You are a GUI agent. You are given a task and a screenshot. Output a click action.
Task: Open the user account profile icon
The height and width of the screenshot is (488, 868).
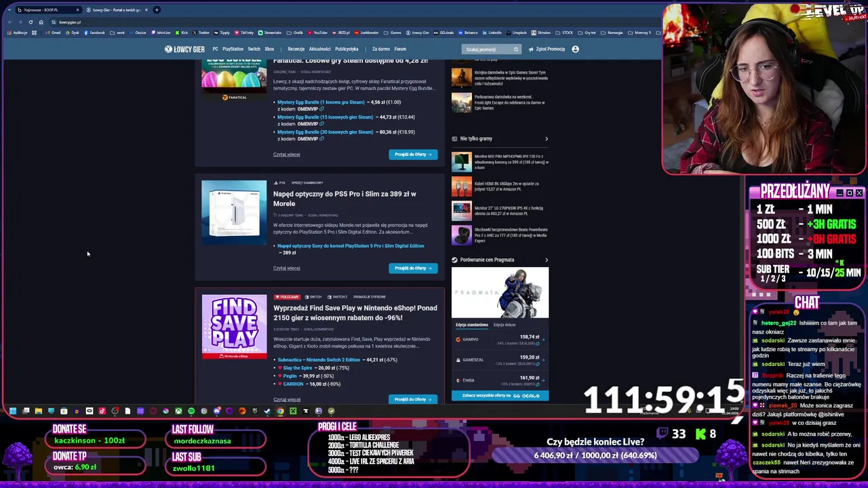tap(575, 49)
